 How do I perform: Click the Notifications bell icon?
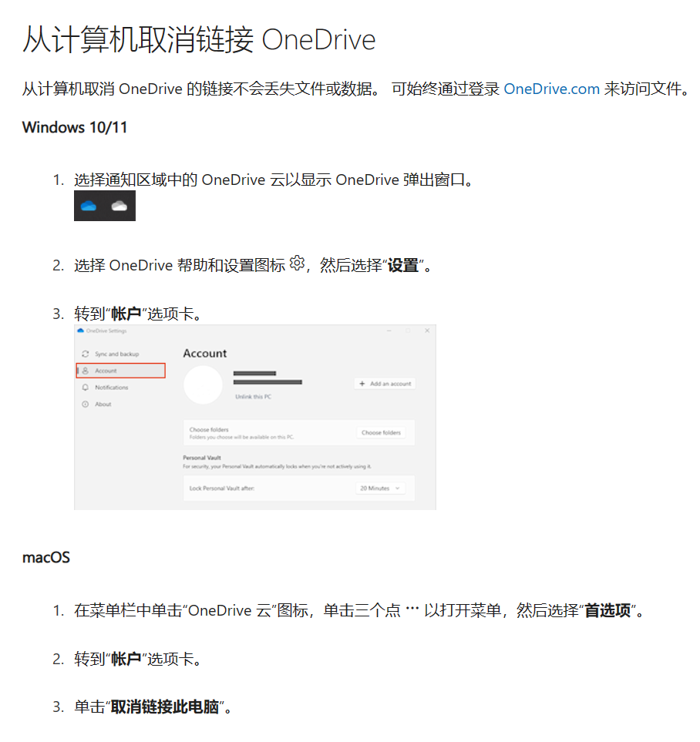pos(86,387)
